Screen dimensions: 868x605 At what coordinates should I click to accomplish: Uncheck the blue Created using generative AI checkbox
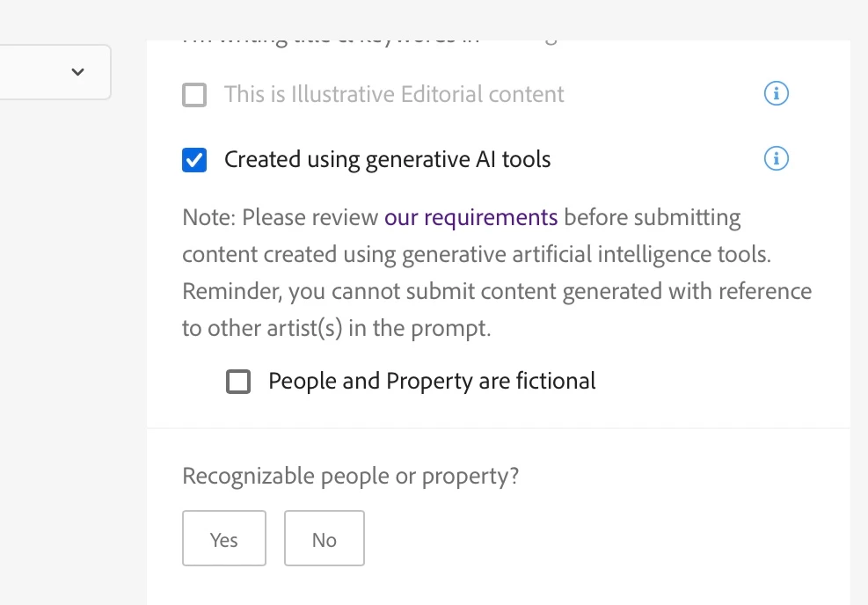point(194,160)
